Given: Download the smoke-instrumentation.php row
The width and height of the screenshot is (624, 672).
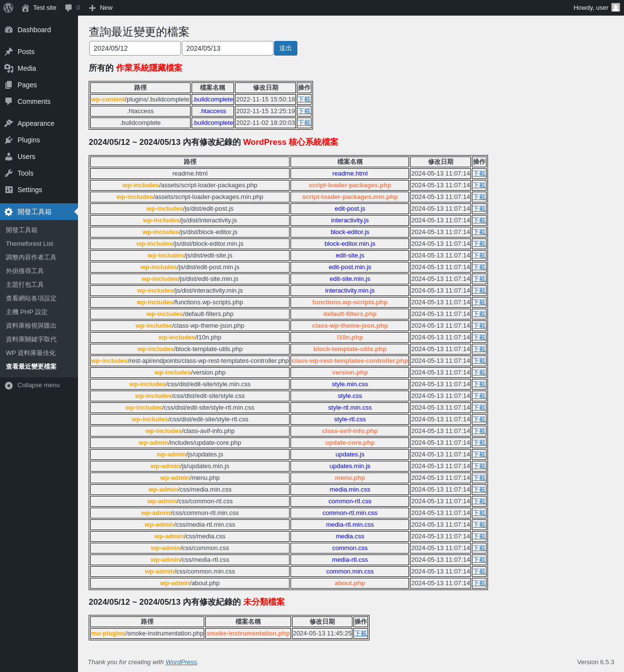Looking at the screenshot, I should click(x=361, y=633).
